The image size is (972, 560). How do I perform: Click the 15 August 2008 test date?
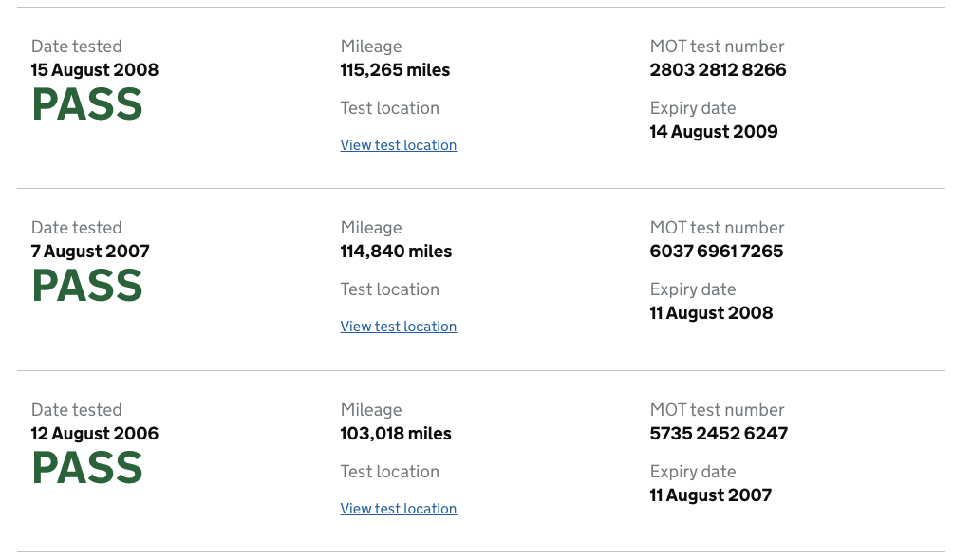[95, 70]
